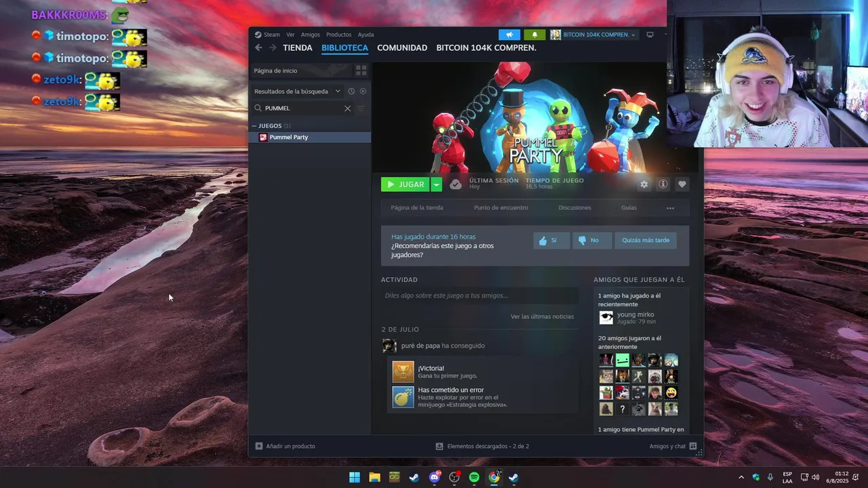The height and width of the screenshot is (488, 868).
Task: Check cloud sync status icon
Action: [456, 184]
